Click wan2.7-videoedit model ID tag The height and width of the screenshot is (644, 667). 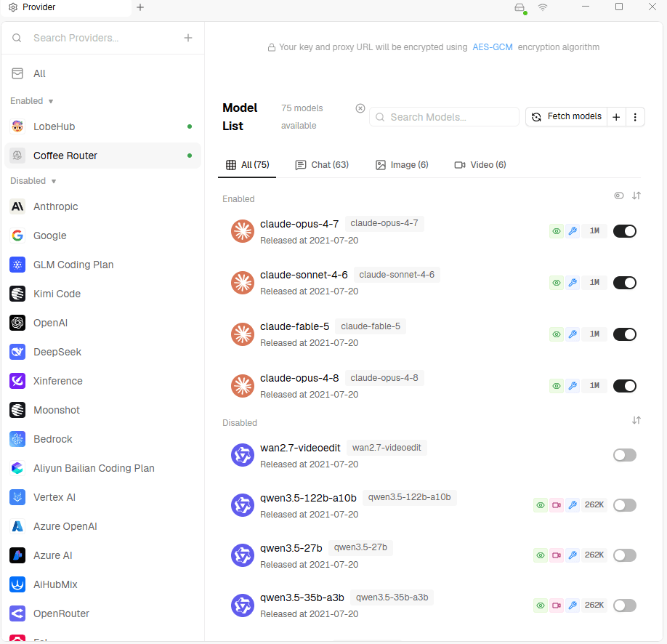[x=387, y=448]
